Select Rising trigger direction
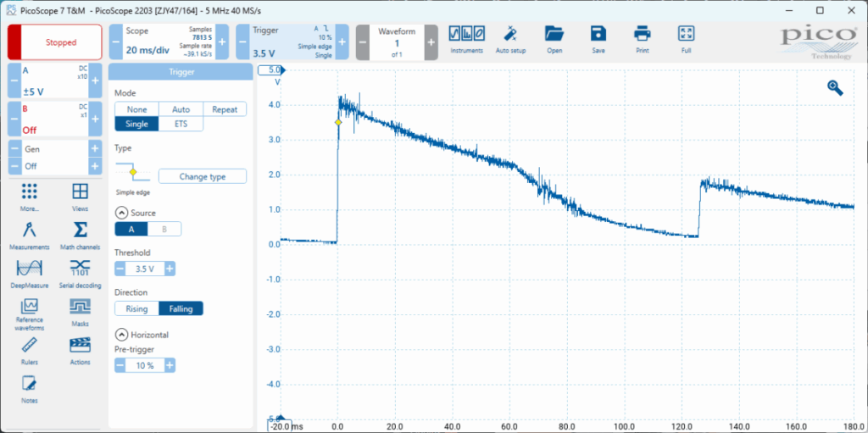Image resolution: width=868 pixels, height=433 pixels. tap(136, 308)
